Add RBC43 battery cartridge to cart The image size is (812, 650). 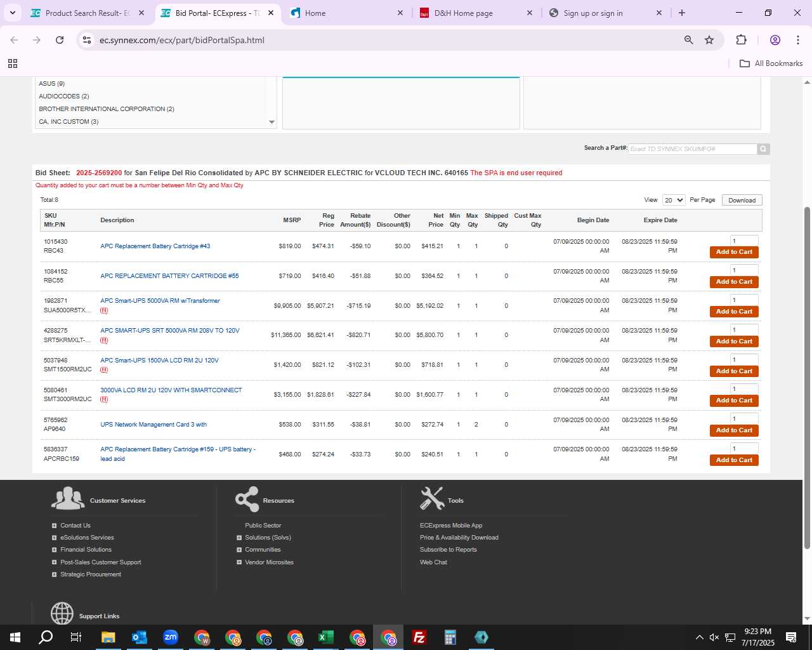point(734,252)
